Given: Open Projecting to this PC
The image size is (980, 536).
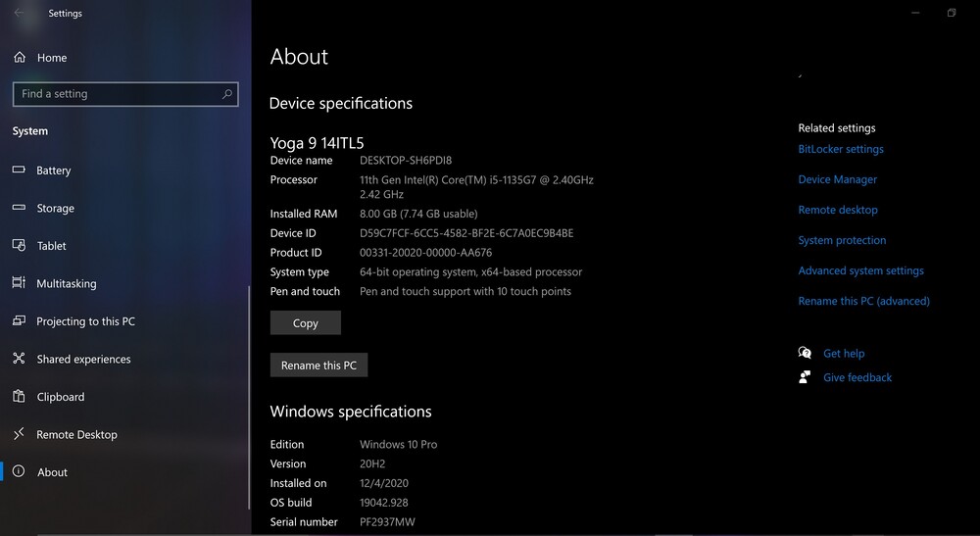Looking at the screenshot, I should [x=85, y=321].
